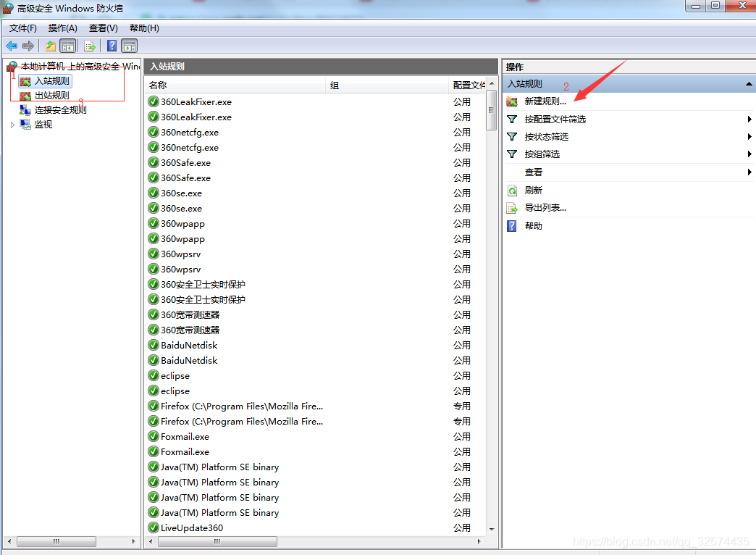This screenshot has height=555, width=756.
Task: Click the enabled icon of LiveUpdate360 rule
Action: pos(154,527)
